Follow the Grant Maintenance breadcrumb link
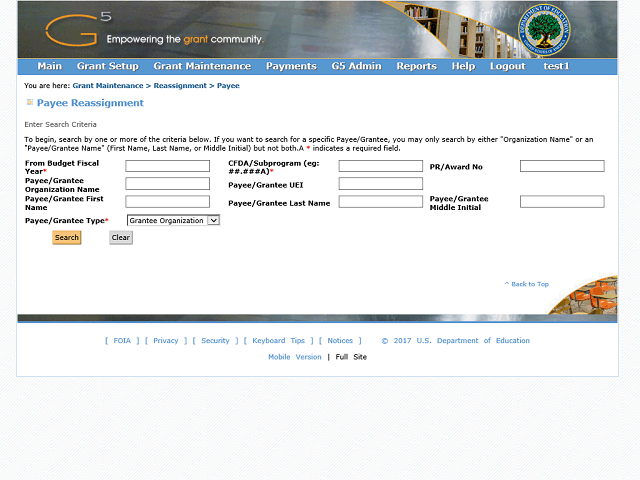Screen dimensions: 640x480 [x=108, y=86]
